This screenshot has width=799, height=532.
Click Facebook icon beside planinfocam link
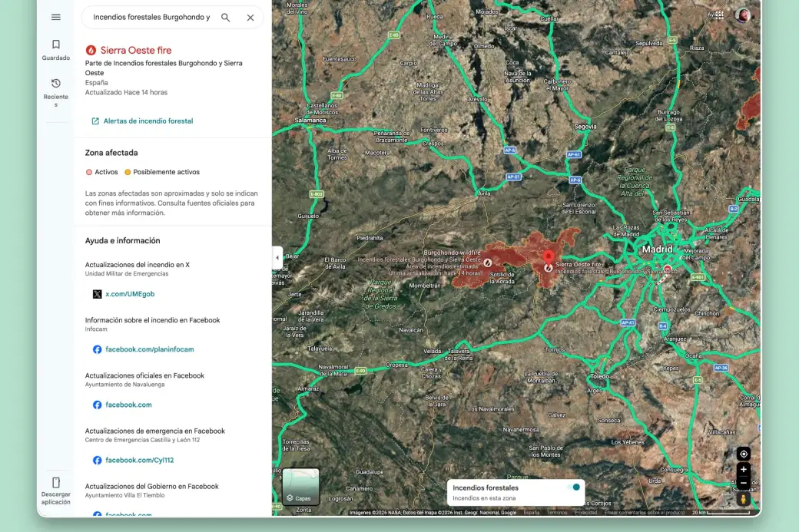point(97,349)
